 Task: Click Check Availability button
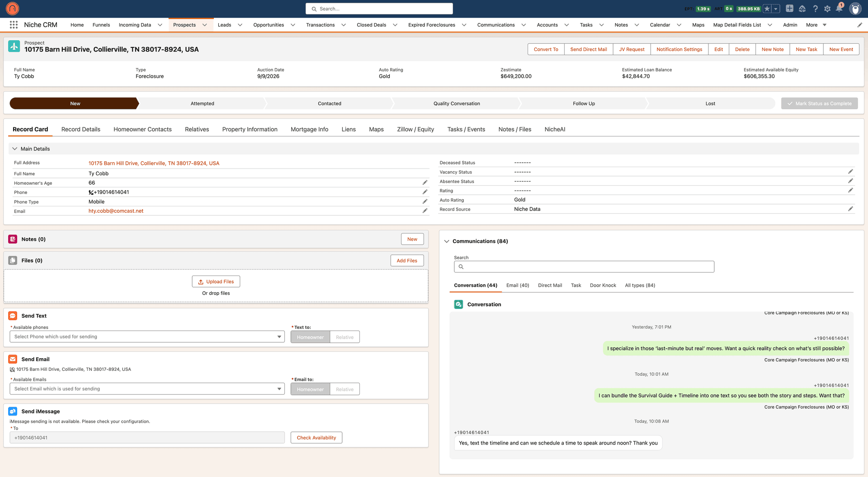[316, 438]
